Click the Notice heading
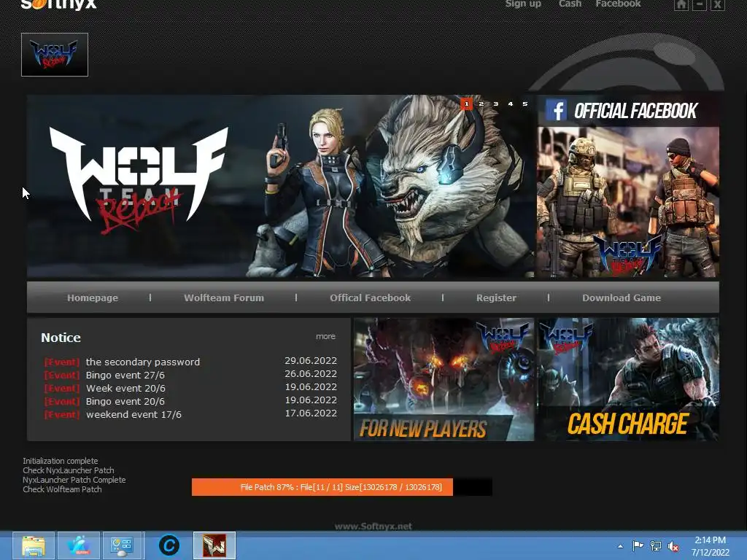This screenshot has height=560, width=747. click(x=61, y=338)
